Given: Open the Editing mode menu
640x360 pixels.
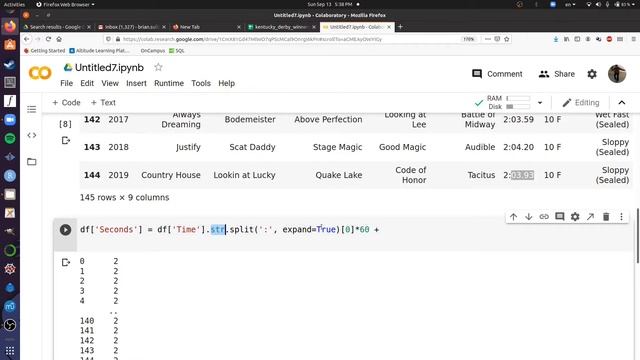Looking at the screenshot, I should pos(581,102).
